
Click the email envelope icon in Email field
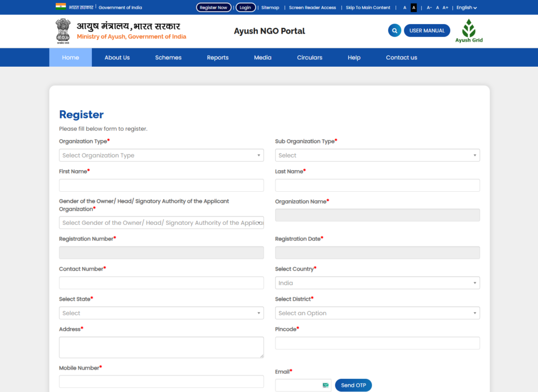click(x=326, y=385)
